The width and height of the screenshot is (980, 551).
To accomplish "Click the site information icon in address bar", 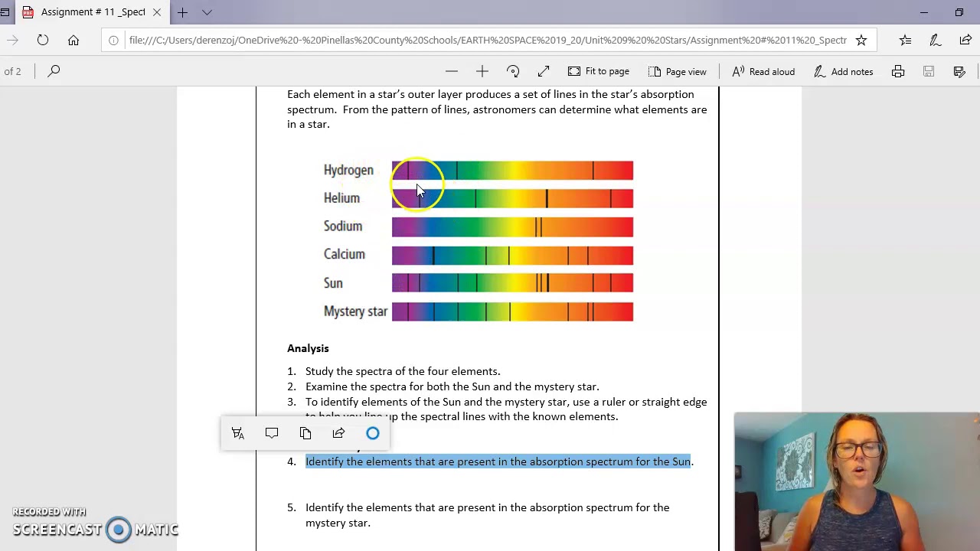I will pos(113,40).
